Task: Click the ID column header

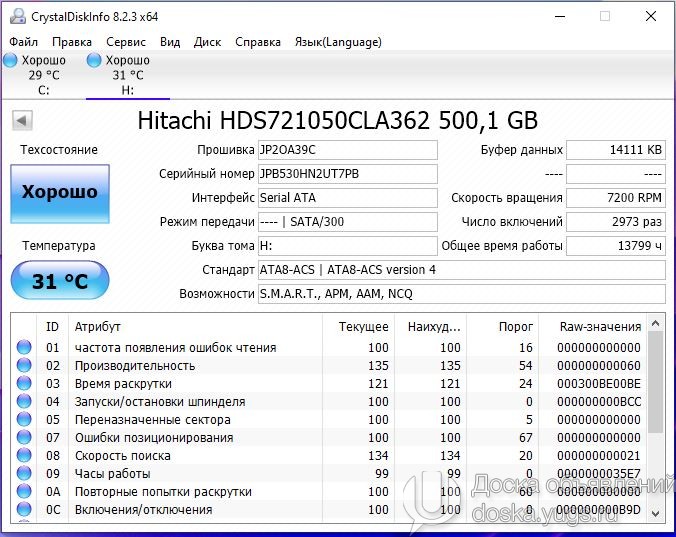Action: pos(52,327)
